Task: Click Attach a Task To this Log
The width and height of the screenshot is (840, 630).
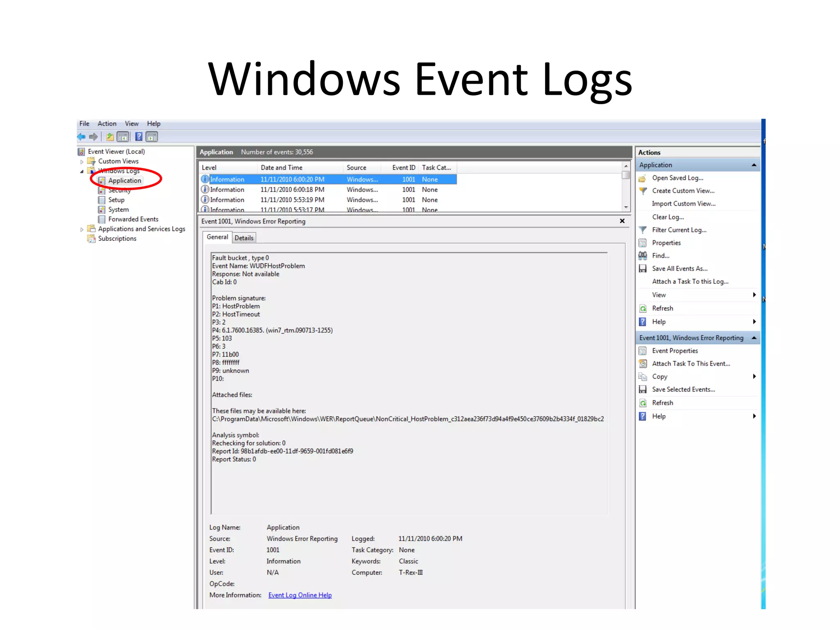Action: 690,282
